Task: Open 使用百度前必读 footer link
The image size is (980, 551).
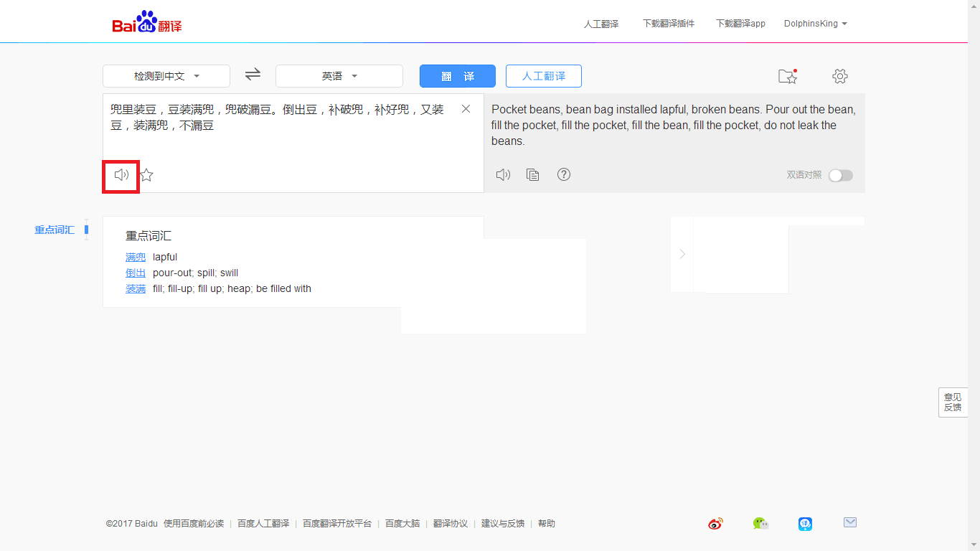Action: (194, 524)
